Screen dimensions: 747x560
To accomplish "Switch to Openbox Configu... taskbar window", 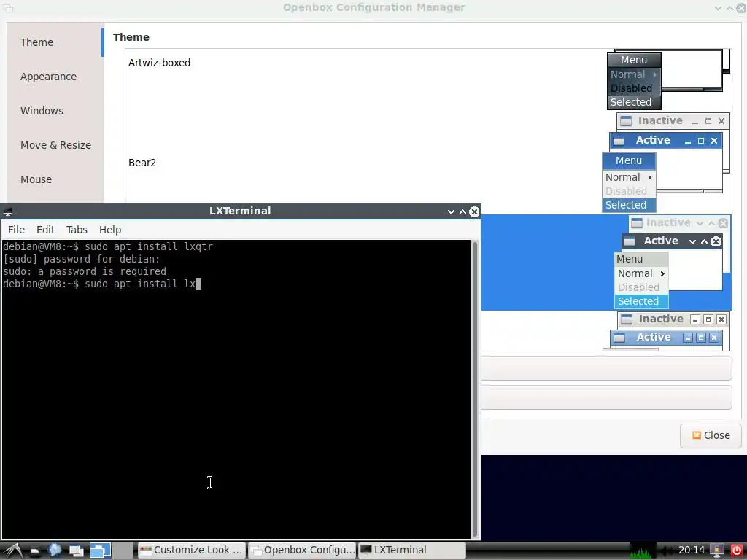I will pyautogui.click(x=302, y=550).
